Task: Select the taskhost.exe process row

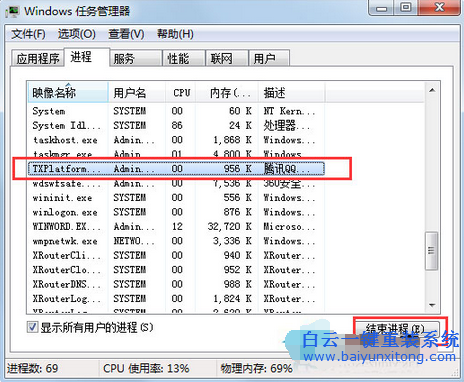Action: pos(176,140)
